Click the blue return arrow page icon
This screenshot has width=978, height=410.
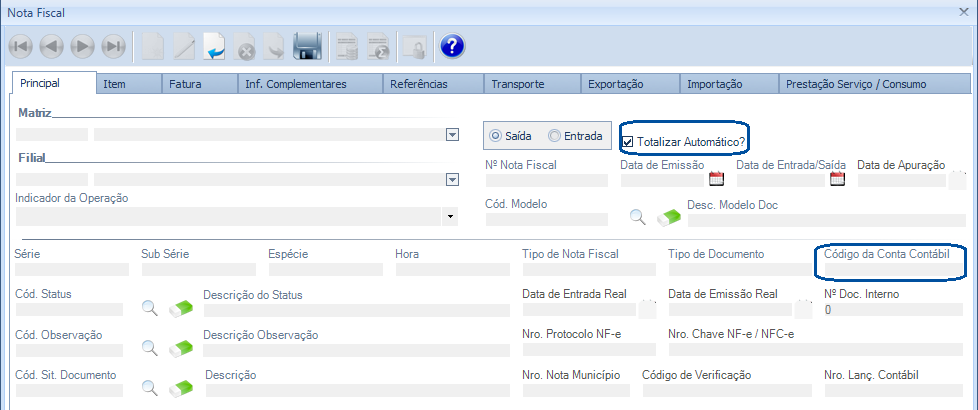[x=215, y=46]
